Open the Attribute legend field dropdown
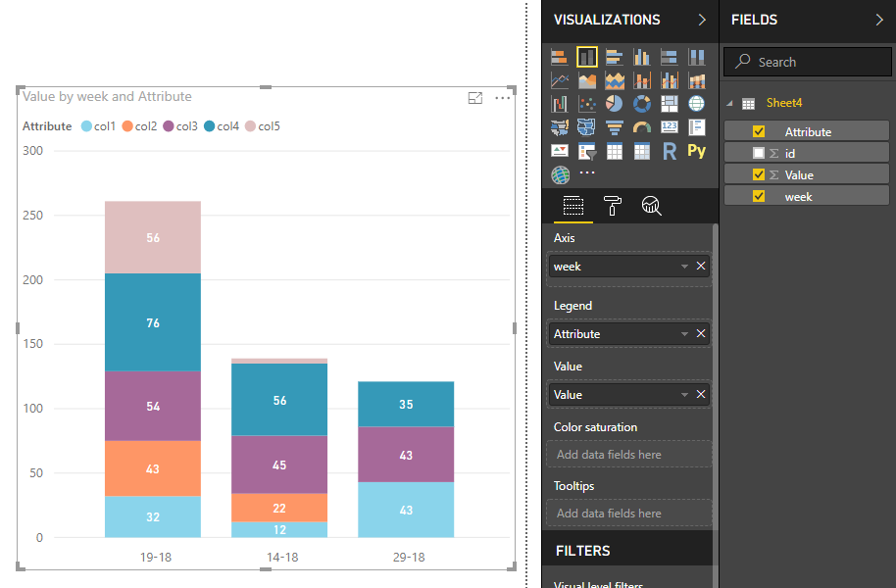896x588 pixels. [x=684, y=334]
